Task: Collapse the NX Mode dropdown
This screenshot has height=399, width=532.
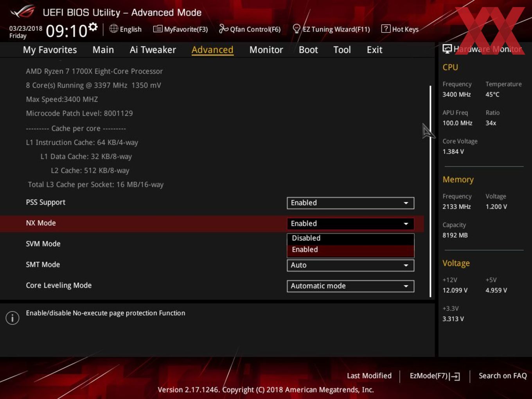Action: coord(350,223)
